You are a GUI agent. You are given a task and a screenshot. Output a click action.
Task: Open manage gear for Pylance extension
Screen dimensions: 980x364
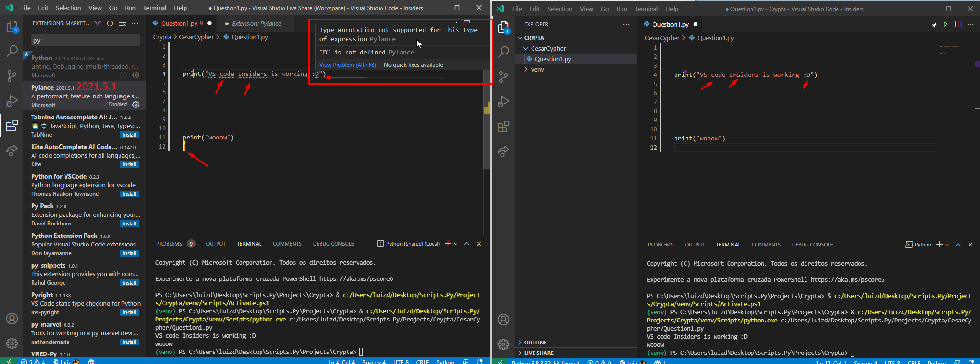coord(136,105)
